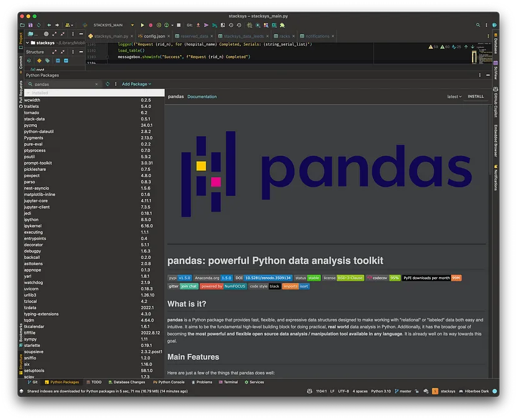
Task: Start debugging with the Debug icon
Action: (x=150, y=26)
